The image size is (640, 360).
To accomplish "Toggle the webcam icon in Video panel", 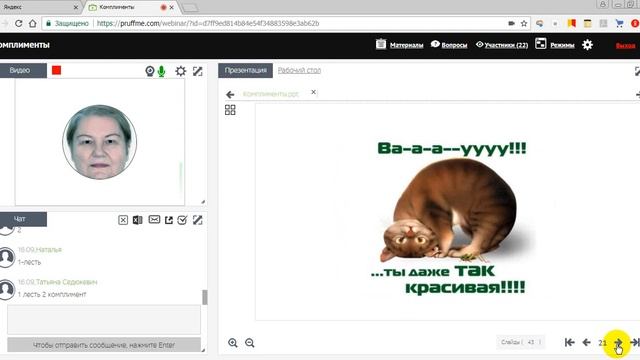I will click(150, 71).
